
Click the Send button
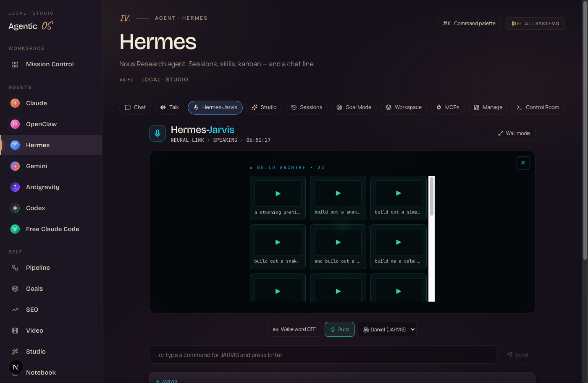pyautogui.click(x=517, y=354)
